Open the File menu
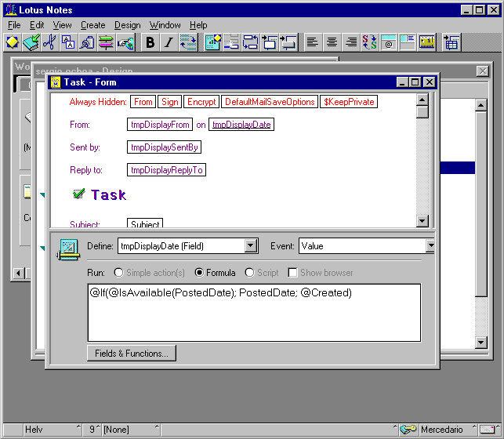 [x=14, y=25]
